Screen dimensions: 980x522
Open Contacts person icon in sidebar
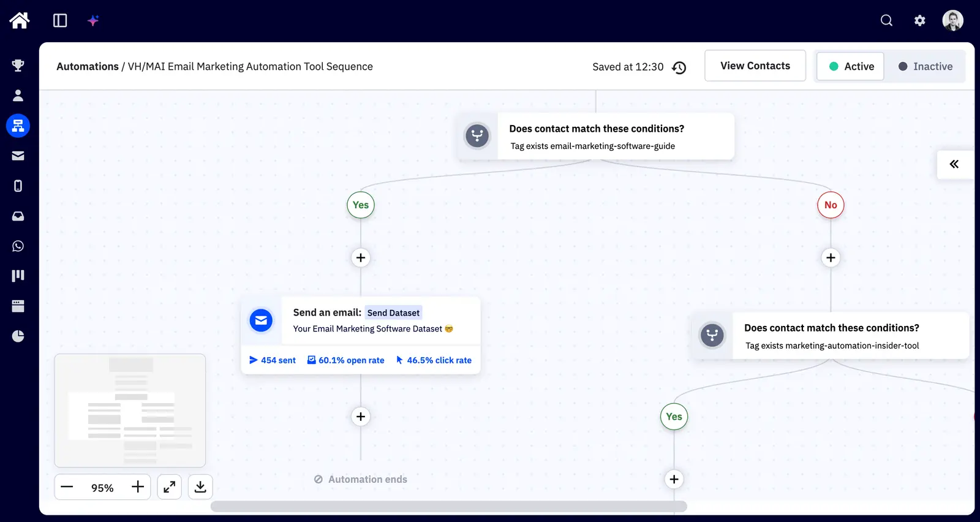(18, 96)
